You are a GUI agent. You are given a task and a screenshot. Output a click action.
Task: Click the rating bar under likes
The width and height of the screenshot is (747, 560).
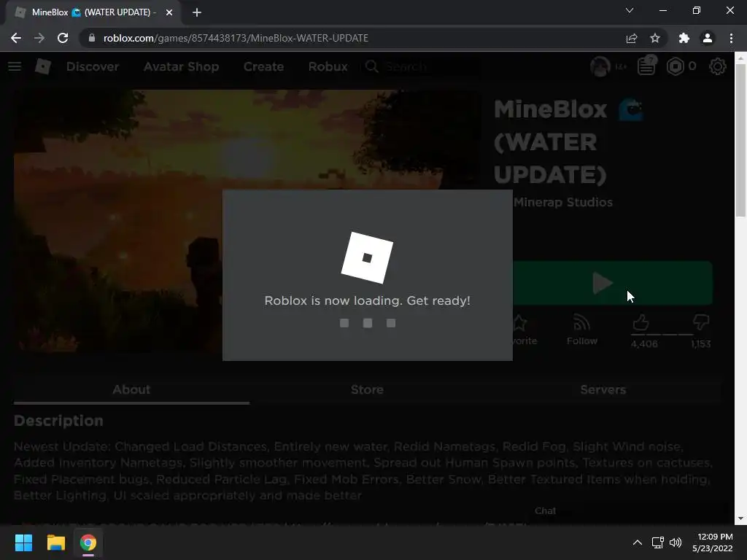pyautogui.click(x=662, y=335)
